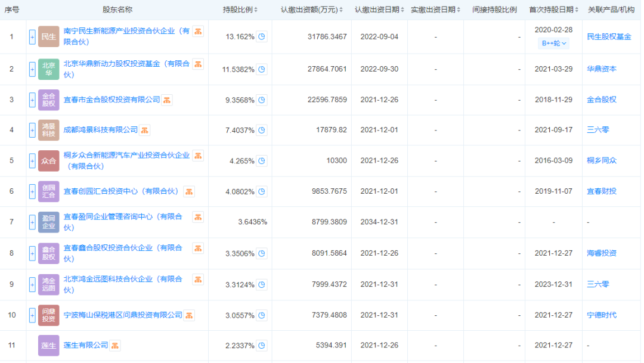Open 宁德时代 related institution link
The width and height of the screenshot is (644, 363).
tap(602, 315)
